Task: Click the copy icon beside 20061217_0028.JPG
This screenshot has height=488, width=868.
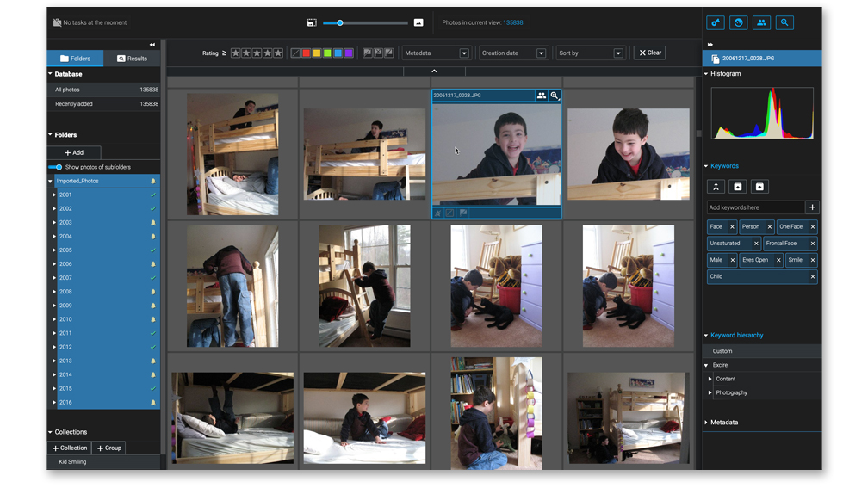Action: [x=716, y=59]
